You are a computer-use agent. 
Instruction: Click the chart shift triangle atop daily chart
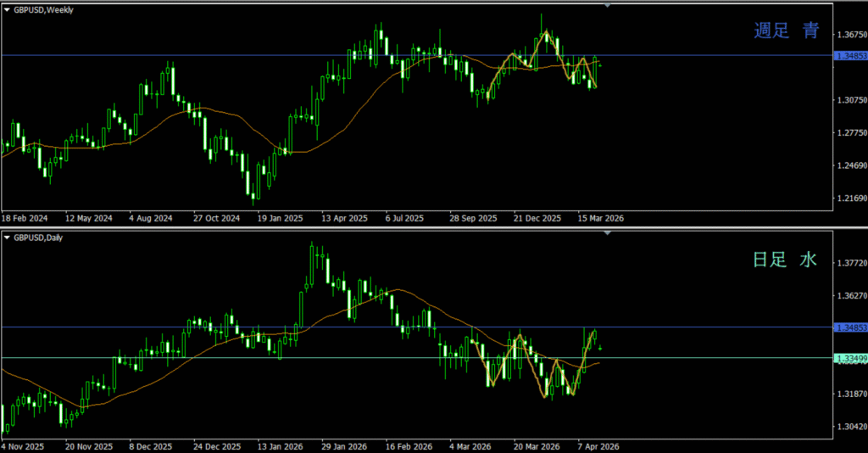pyautogui.click(x=607, y=232)
